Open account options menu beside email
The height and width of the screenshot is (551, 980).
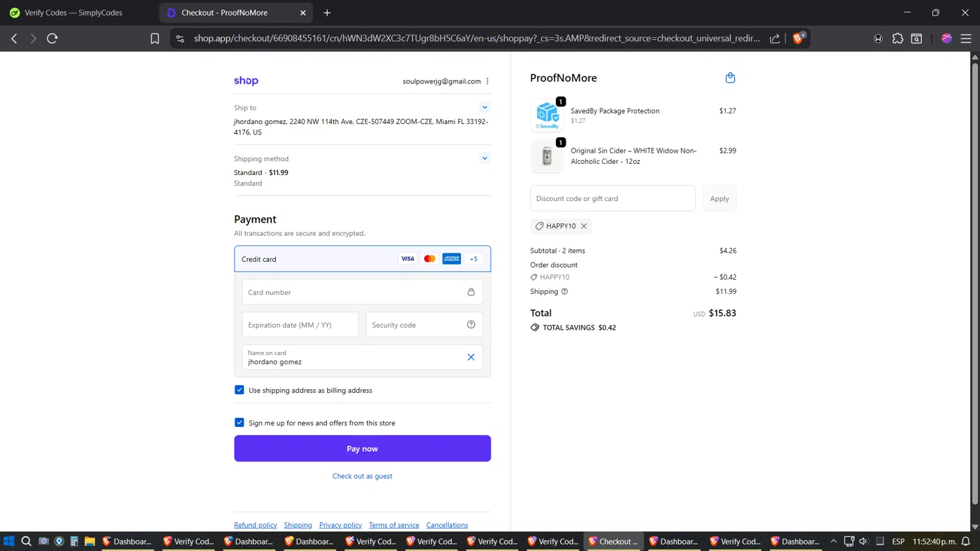tap(487, 81)
